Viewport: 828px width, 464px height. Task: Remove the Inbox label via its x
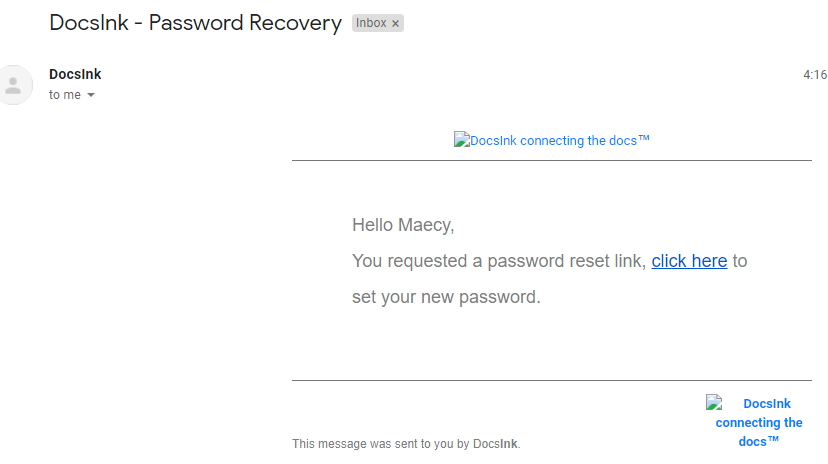click(x=395, y=23)
